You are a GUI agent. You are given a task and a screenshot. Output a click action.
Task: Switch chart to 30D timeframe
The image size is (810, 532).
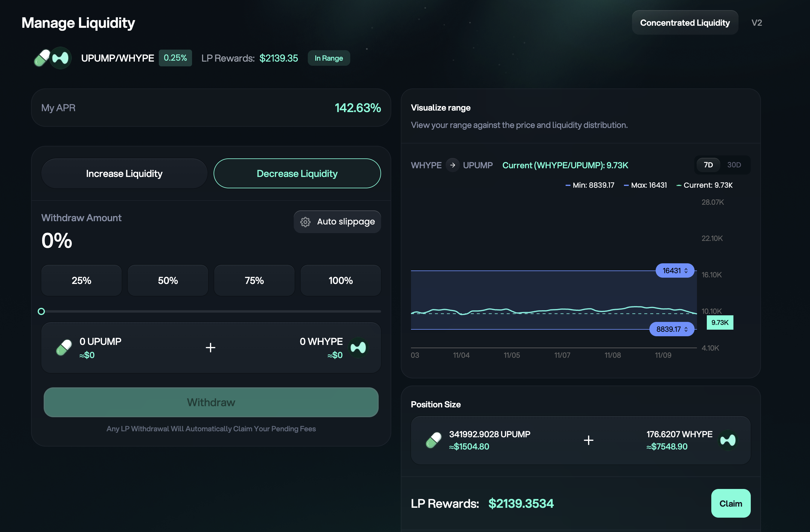coord(734,165)
